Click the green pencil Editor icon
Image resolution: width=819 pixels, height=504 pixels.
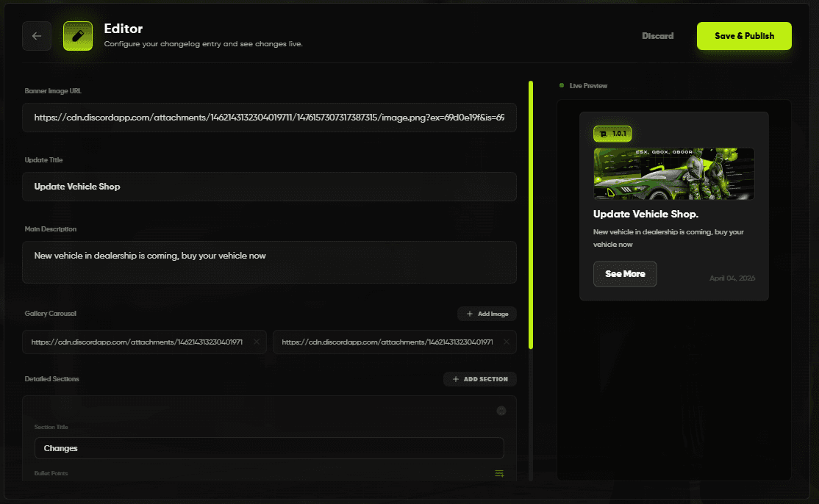pyautogui.click(x=77, y=35)
